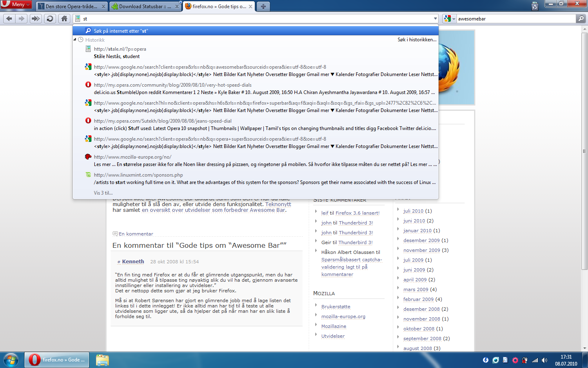
Task: Click the taskbar clock
Action: pyautogui.click(x=566, y=360)
